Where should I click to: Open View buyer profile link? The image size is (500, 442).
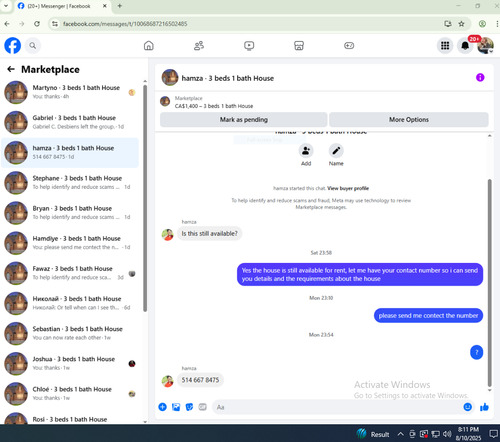[348, 188]
